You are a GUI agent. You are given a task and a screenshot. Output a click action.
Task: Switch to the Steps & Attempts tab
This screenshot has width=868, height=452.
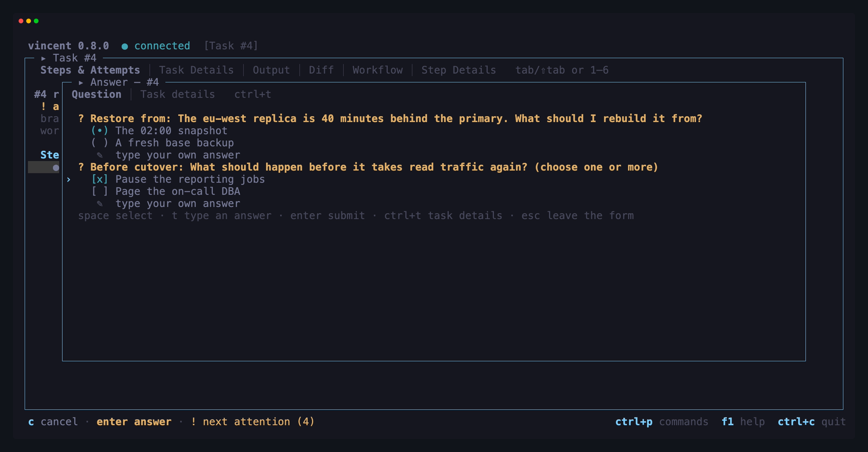coord(90,70)
